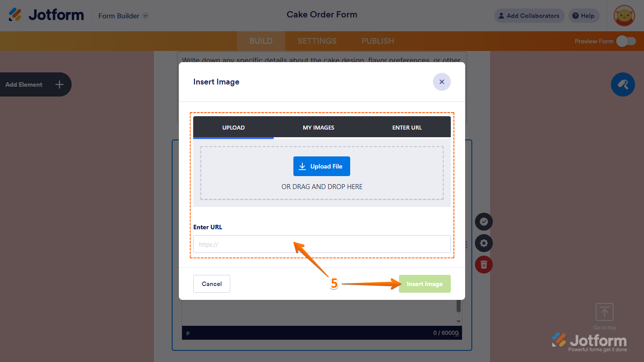
Task: Click the Insert Image button
Action: (424, 284)
